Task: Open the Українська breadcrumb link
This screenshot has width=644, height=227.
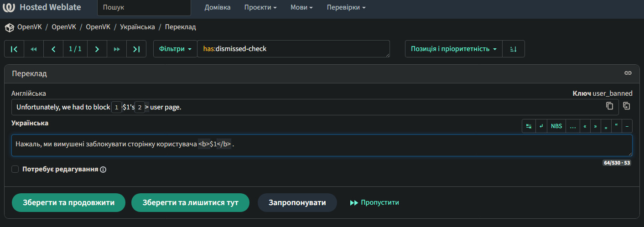Action: (x=137, y=27)
